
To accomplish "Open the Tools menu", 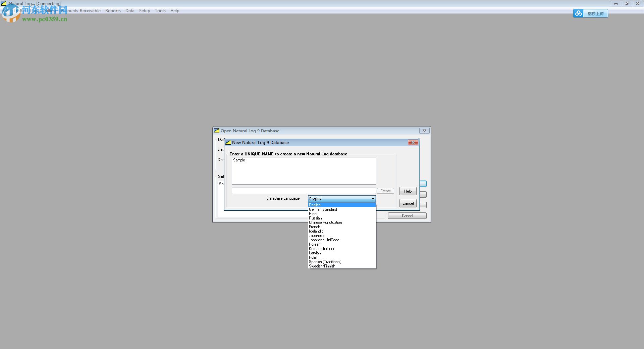I will pyautogui.click(x=160, y=11).
